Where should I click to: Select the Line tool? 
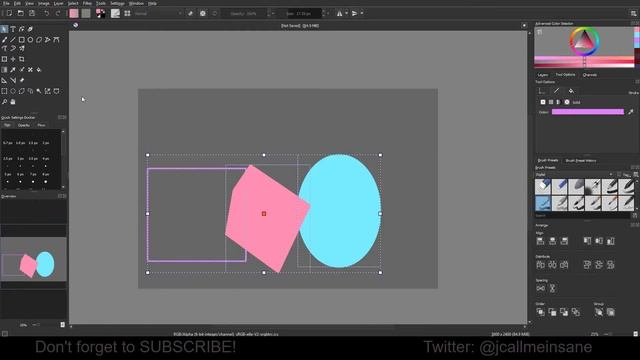13,40
